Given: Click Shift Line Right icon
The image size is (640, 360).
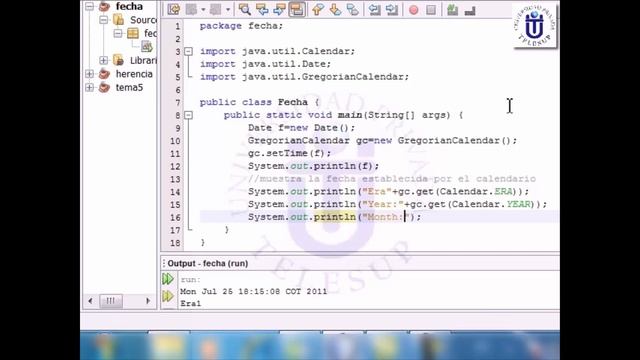Looking at the screenshot, I should 392,9.
